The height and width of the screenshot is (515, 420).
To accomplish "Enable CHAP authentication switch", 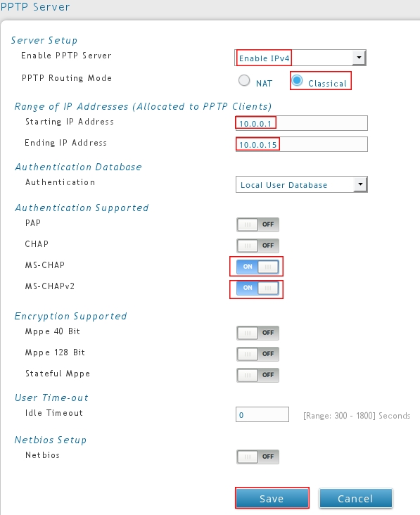I will point(257,246).
